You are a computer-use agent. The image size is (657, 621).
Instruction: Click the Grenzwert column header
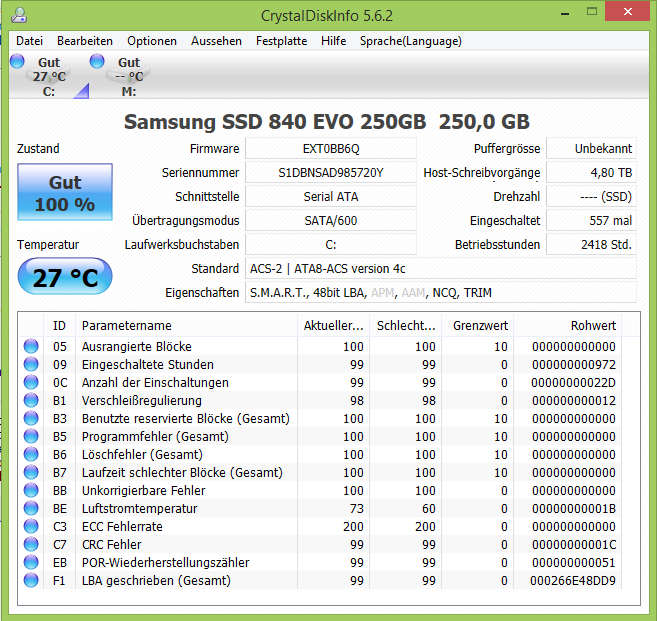pos(478,326)
